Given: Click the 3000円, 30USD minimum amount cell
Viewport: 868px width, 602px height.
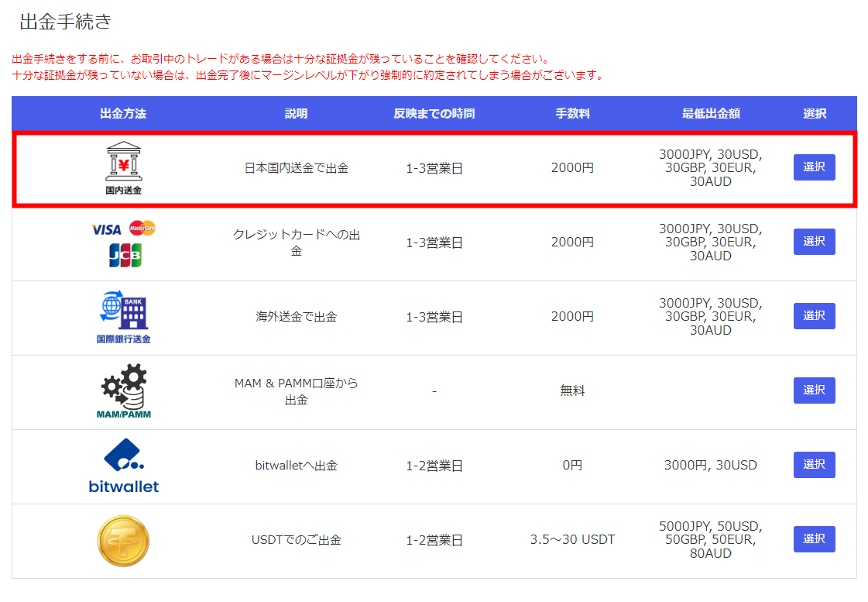Looking at the screenshot, I should click(711, 465).
